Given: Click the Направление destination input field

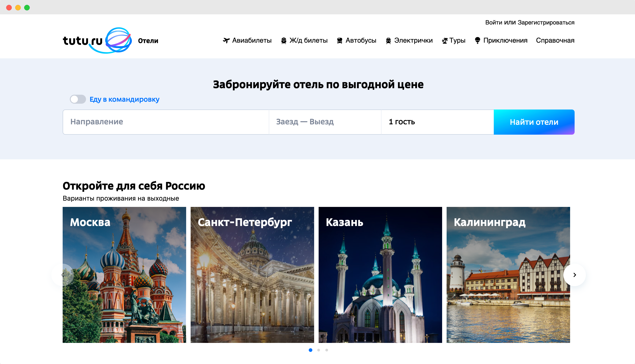Looking at the screenshot, I should (x=165, y=122).
